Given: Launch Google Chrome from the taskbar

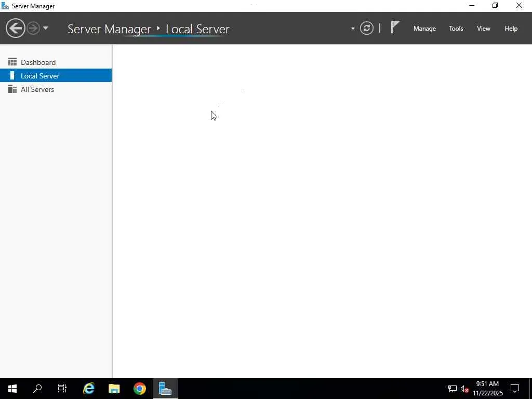Looking at the screenshot, I should pyautogui.click(x=139, y=389).
